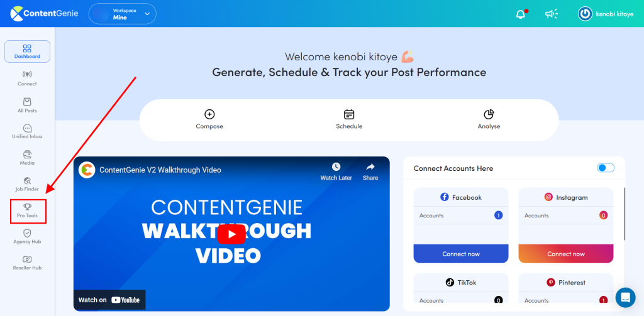
Task: Open the announcements megaphone icon
Action: 551,14
